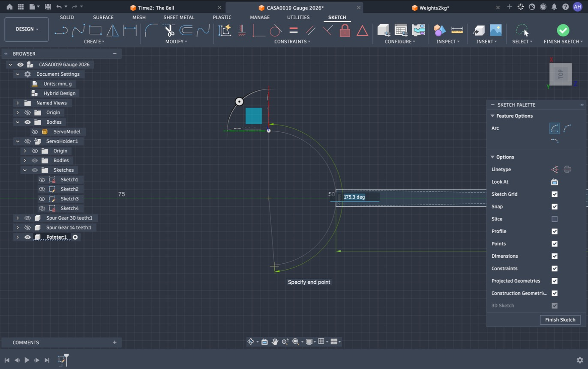Screen dimensions: 588x369
Task: Show the ServoModel body via eye icon
Action: tap(35, 132)
